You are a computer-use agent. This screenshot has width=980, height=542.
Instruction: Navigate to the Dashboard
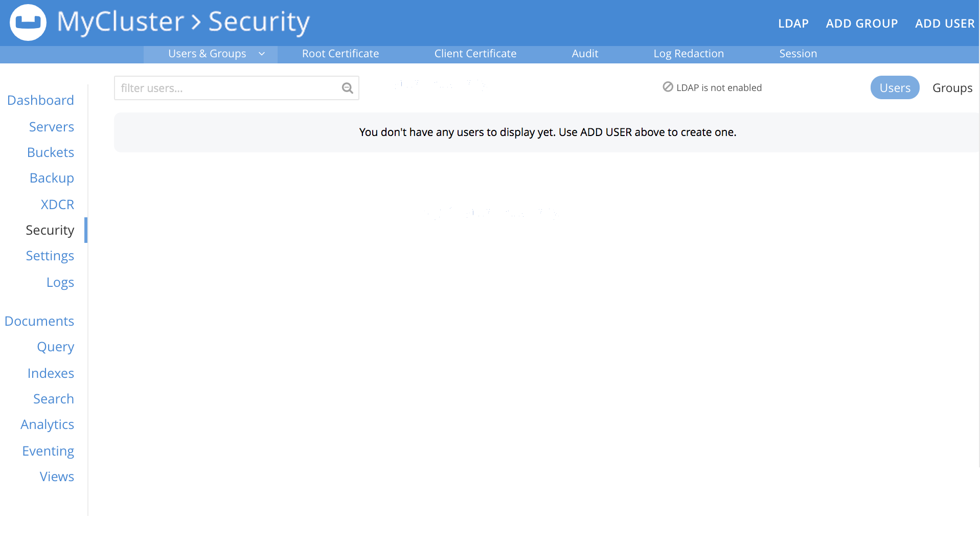coord(40,100)
